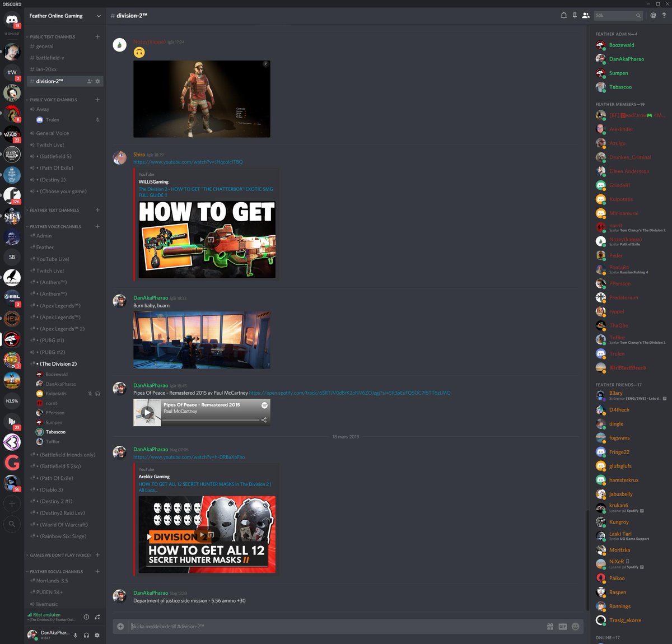Create channel in Games We Don't Play
The image size is (672, 644).
(x=97, y=555)
